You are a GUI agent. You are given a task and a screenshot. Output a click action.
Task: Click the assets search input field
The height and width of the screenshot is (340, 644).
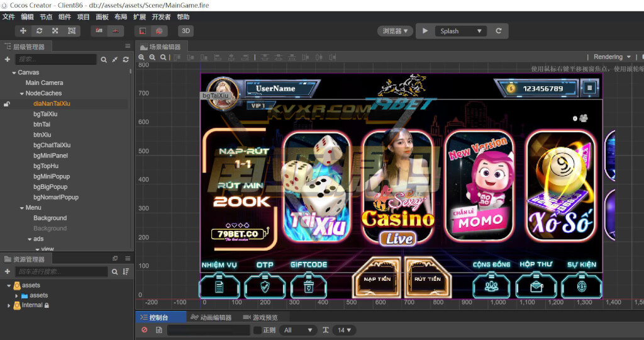click(x=62, y=271)
